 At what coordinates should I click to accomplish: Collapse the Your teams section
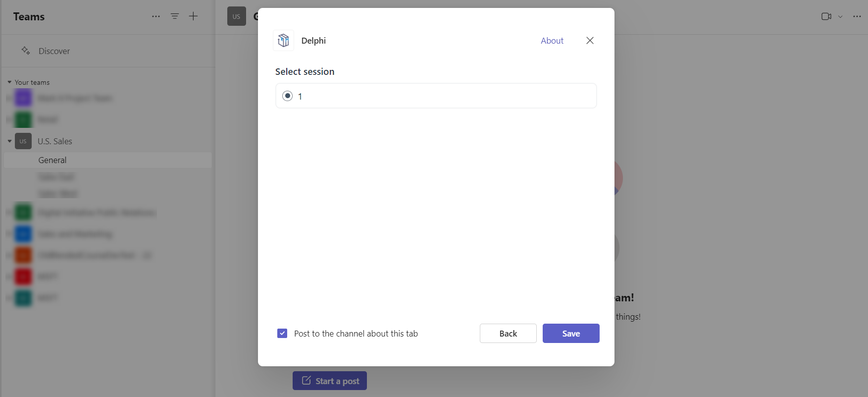coord(9,82)
